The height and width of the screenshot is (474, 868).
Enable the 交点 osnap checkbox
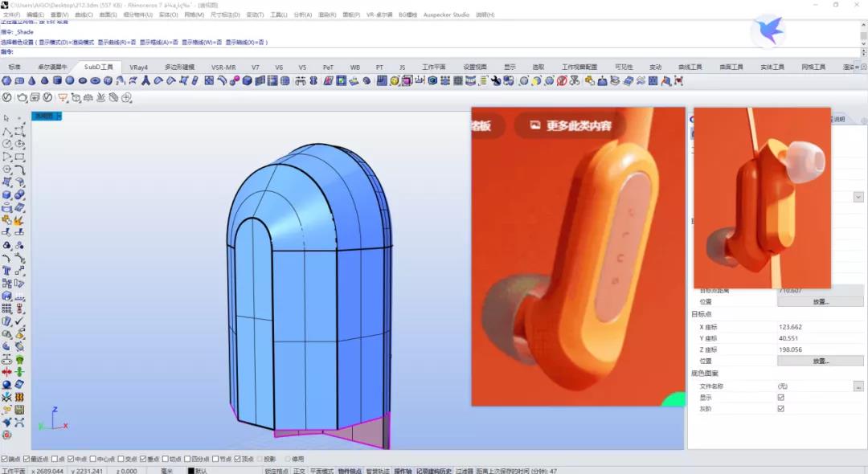(x=121, y=459)
